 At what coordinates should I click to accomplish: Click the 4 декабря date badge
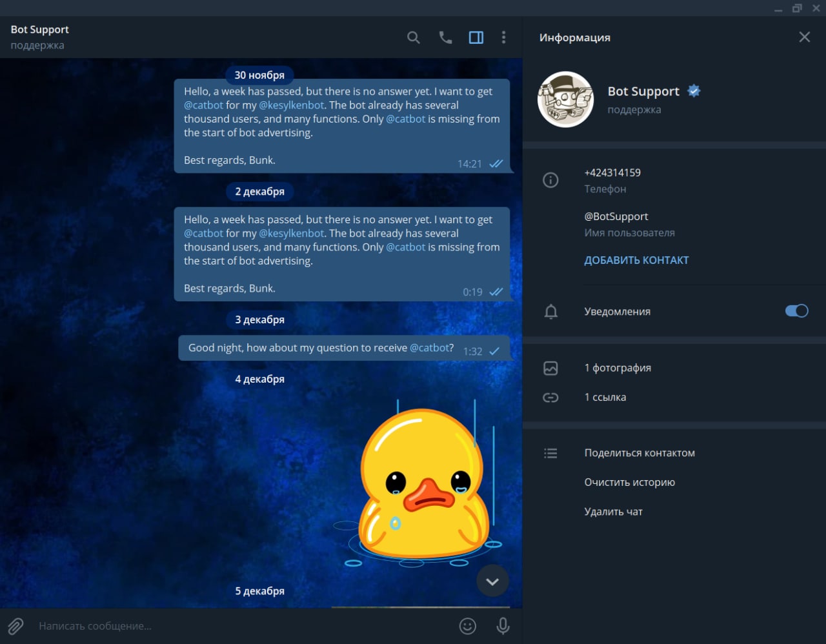tap(259, 379)
